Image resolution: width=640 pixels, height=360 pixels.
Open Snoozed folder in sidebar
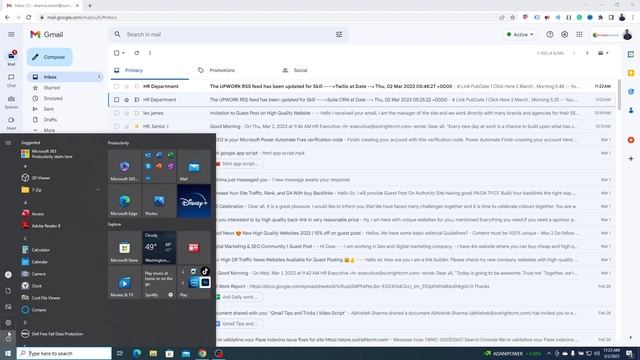53,98
